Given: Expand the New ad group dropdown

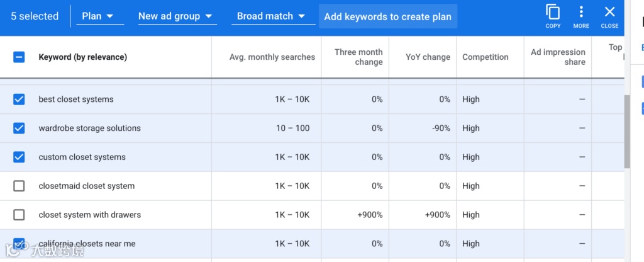Looking at the screenshot, I should pos(175,16).
